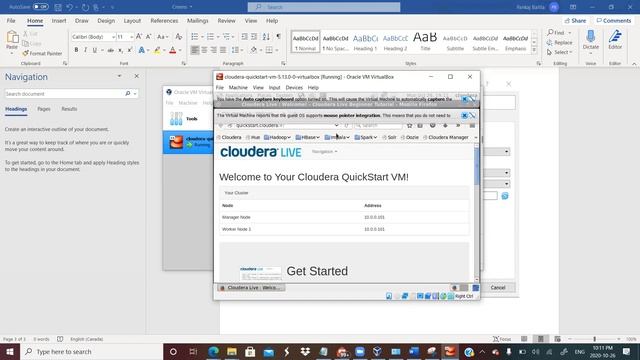Viewport: 640px width, 360px height.
Task: Toggle subscript formatting
Action: pos(120,50)
